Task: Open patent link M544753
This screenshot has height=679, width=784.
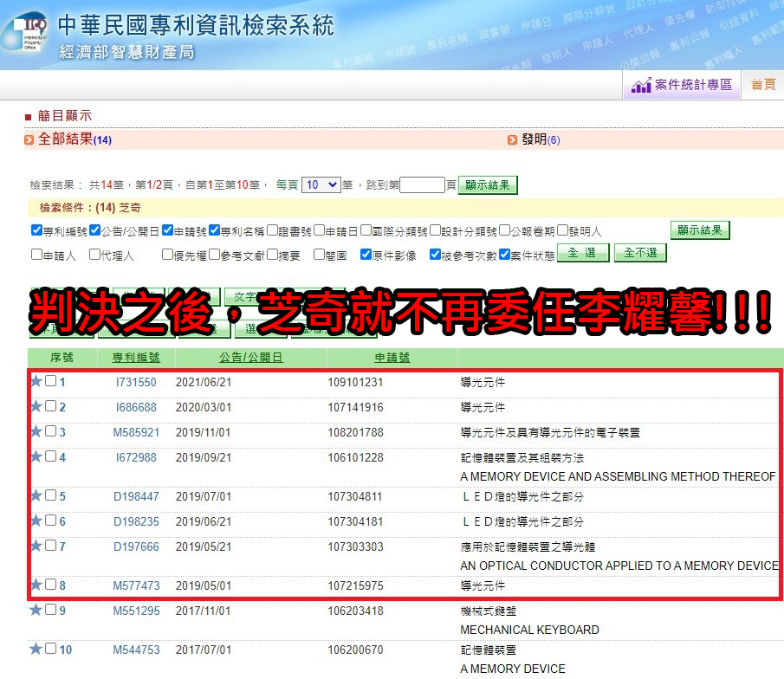Action: tap(136, 650)
